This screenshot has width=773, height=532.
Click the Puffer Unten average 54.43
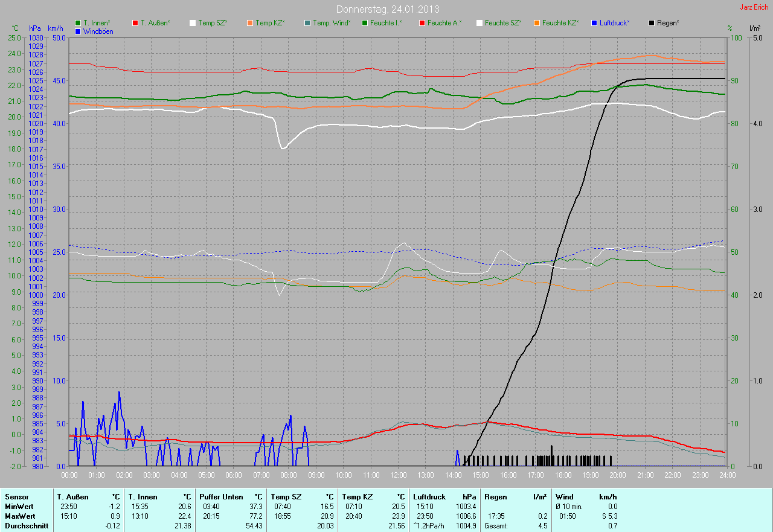click(254, 526)
